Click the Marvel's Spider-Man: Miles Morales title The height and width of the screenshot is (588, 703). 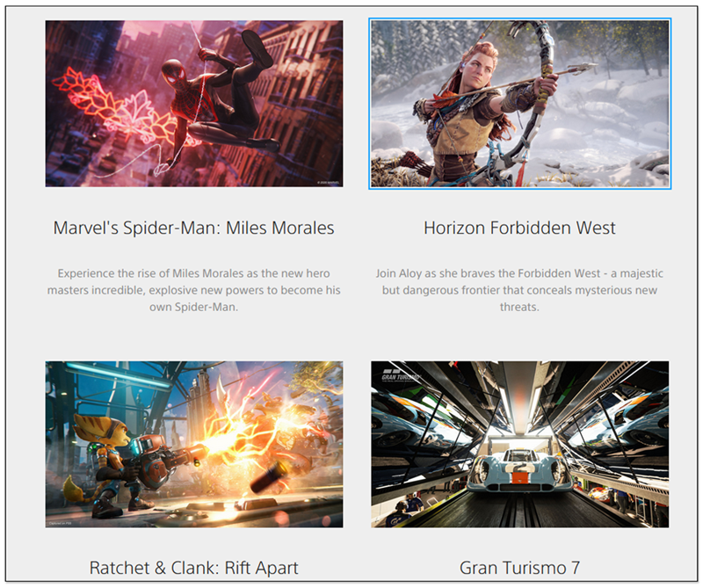tap(193, 228)
